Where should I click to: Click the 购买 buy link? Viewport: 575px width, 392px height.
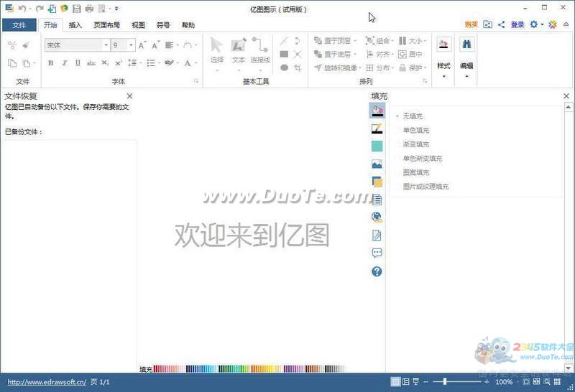click(x=471, y=24)
